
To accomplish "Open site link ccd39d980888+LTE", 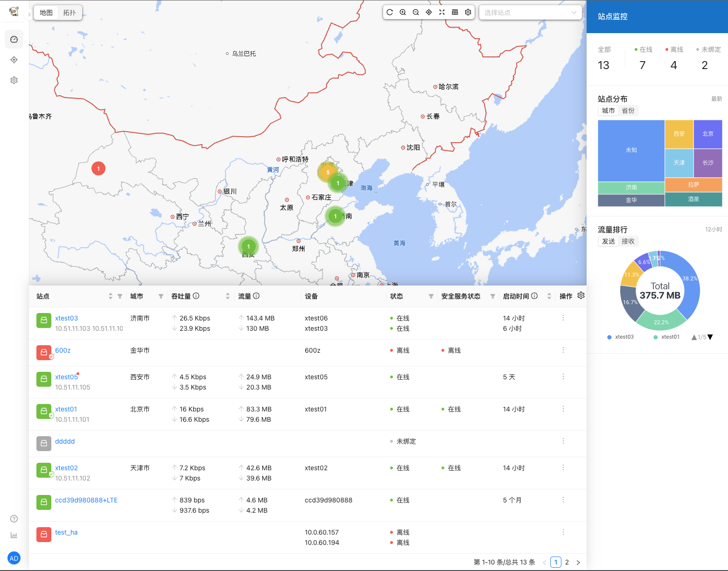I will coord(86,500).
